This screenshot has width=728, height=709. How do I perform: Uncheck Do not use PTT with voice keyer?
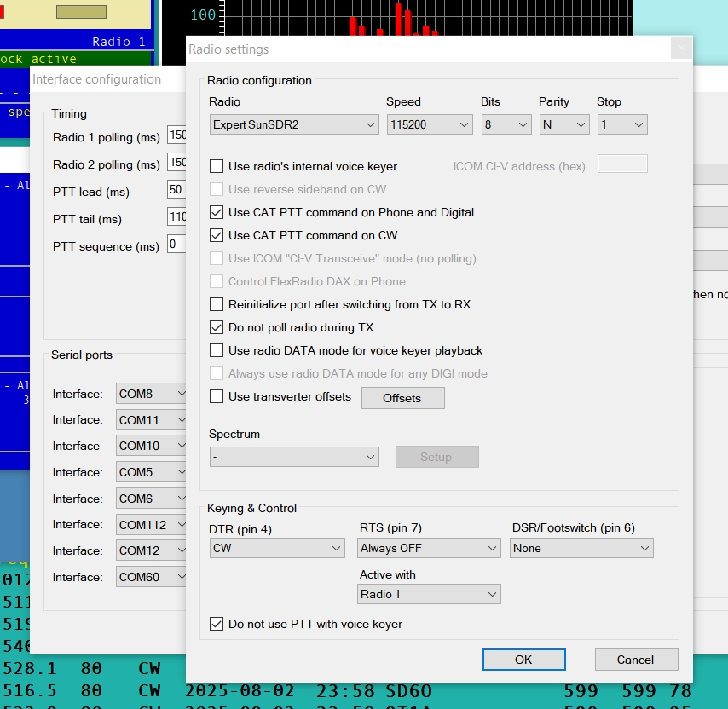[x=217, y=625]
